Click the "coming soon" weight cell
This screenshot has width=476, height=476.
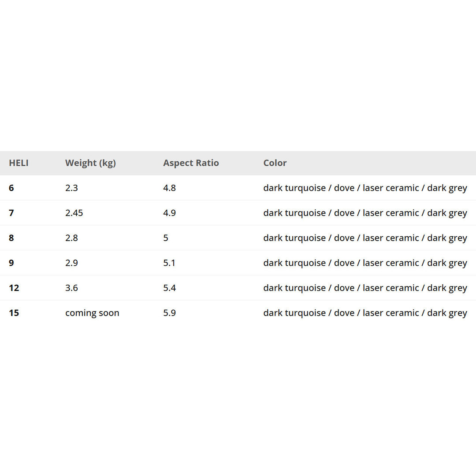click(x=92, y=313)
